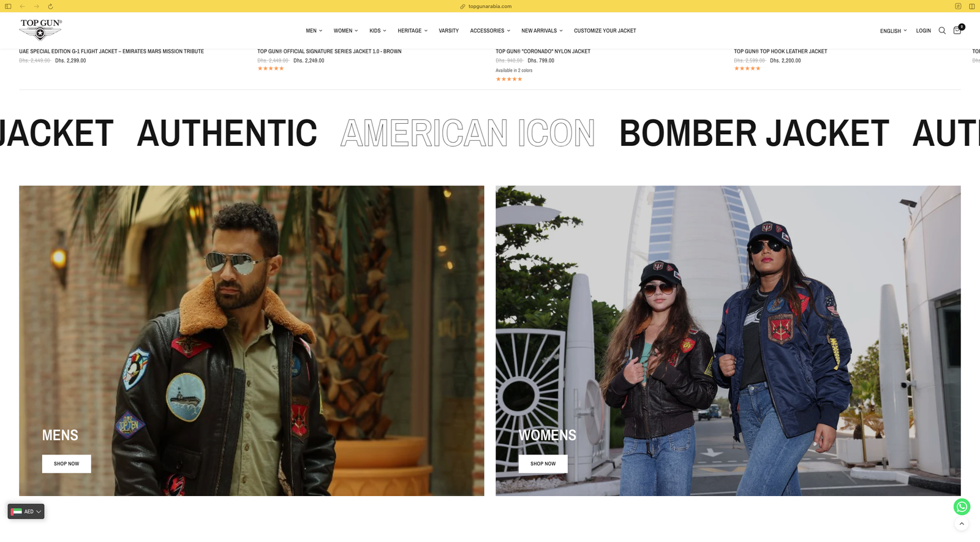The height and width of the screenshot is (542, 980).
Task: Click the browser back arrow
Action: (23, 6)
